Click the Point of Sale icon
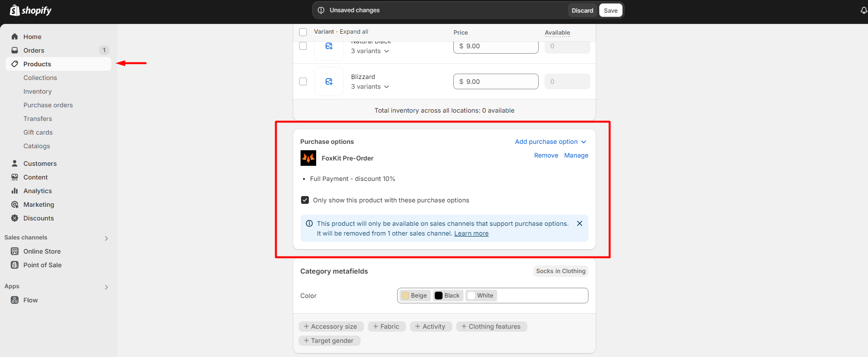868x357 pixels. coord(15,265)
